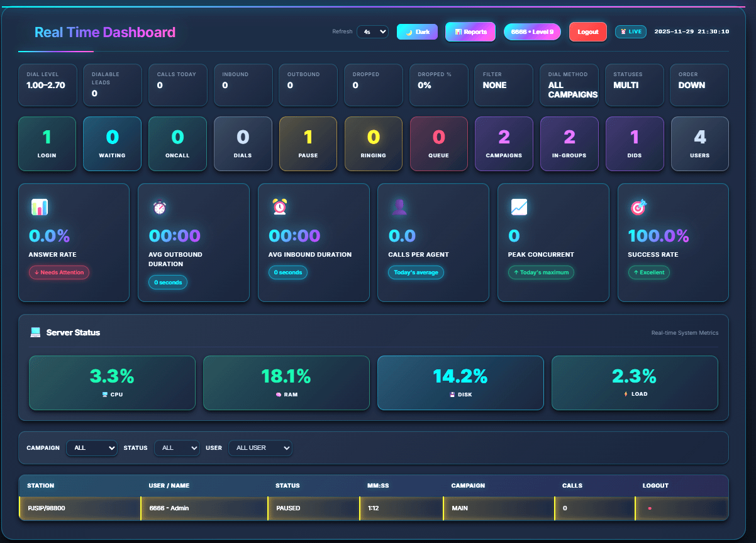Click the alarm clock icon on Avg Inbound Duration card
The image size is (756, 543).
[280, 206]
